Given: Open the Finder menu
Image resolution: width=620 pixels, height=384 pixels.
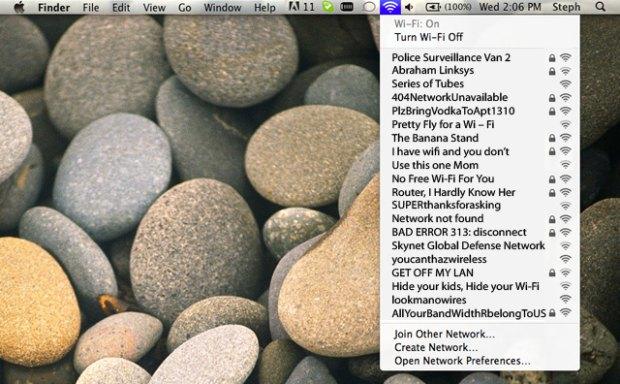Looking at the screenshot, I should [x=54, y=7].
